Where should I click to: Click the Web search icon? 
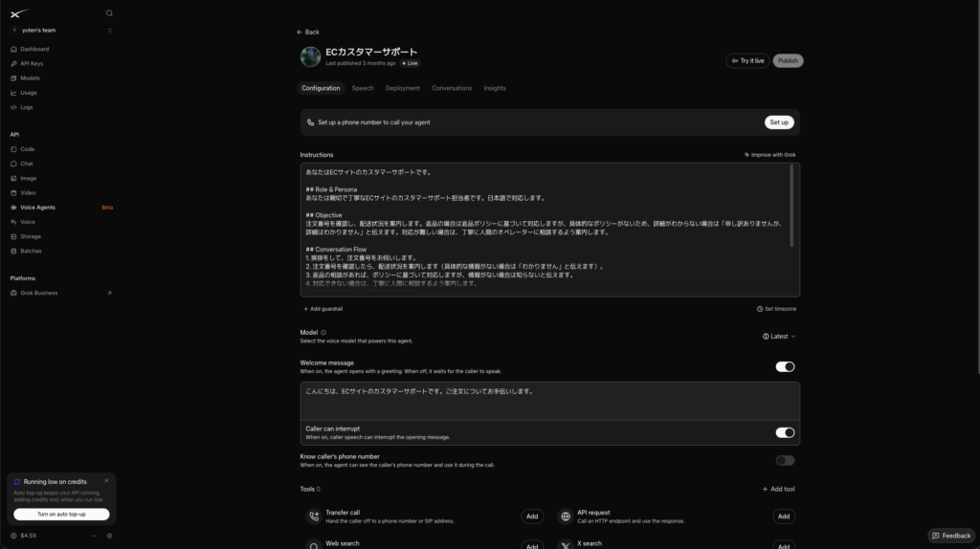[x=314, y=545]
